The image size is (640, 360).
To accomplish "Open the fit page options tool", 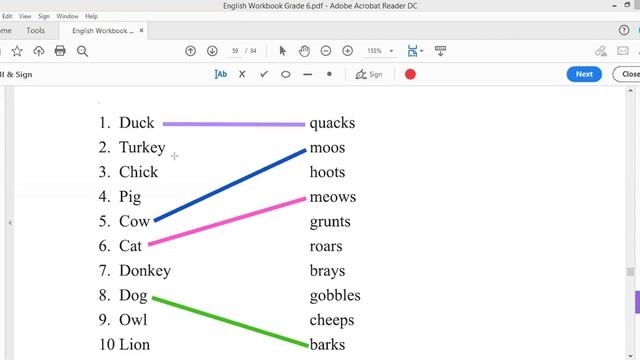I will [412, 51].
